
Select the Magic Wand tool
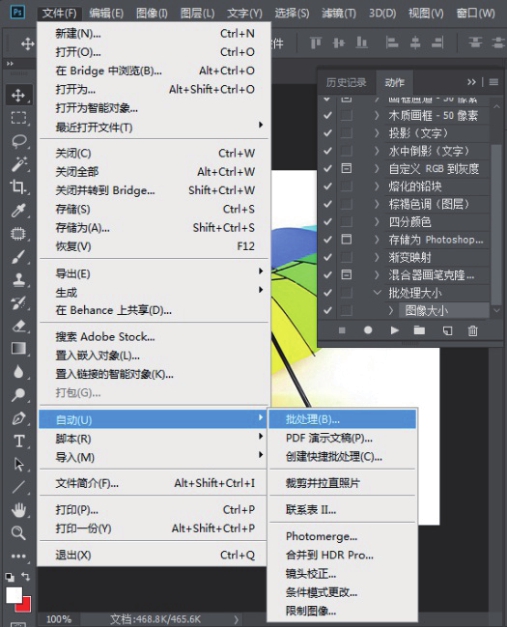[18, 164]
